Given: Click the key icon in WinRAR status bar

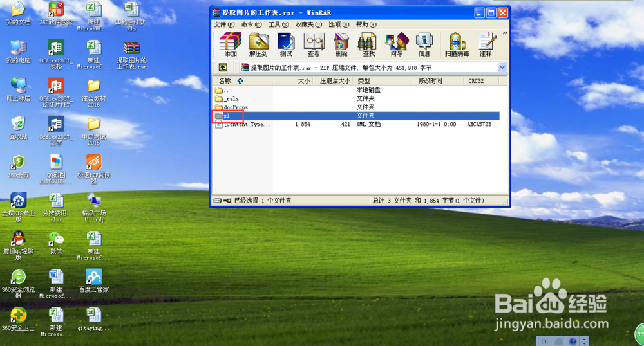Looking at the screenshot, I should point(227,201).
